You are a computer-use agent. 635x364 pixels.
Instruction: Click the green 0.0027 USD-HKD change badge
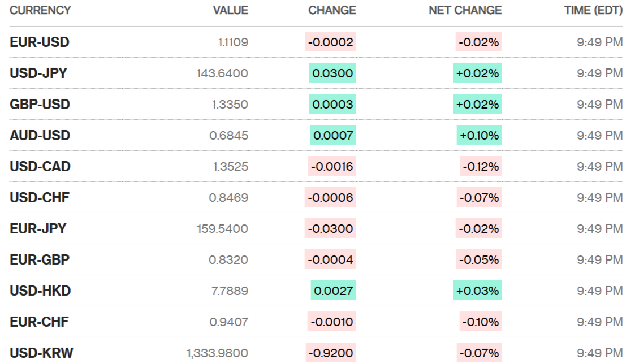click(333, 291)
